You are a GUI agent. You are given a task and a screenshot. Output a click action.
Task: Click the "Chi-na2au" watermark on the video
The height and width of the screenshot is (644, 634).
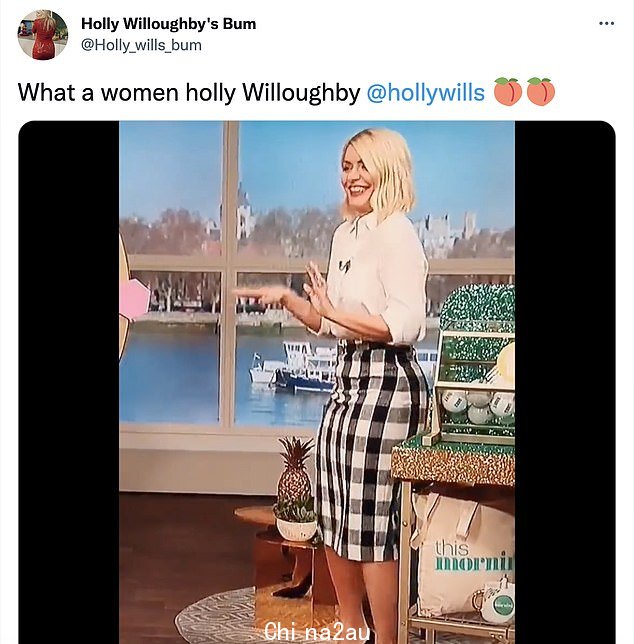317,632
